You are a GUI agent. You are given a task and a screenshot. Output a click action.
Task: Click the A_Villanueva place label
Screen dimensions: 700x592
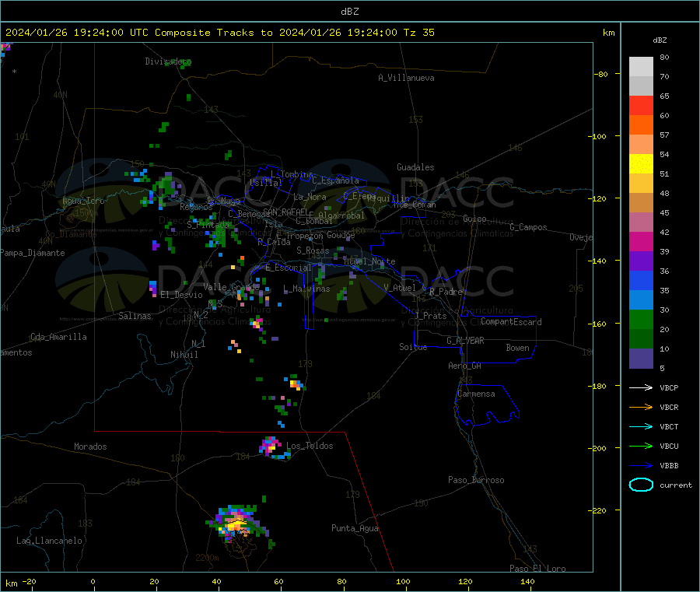(x=406, y=78)
